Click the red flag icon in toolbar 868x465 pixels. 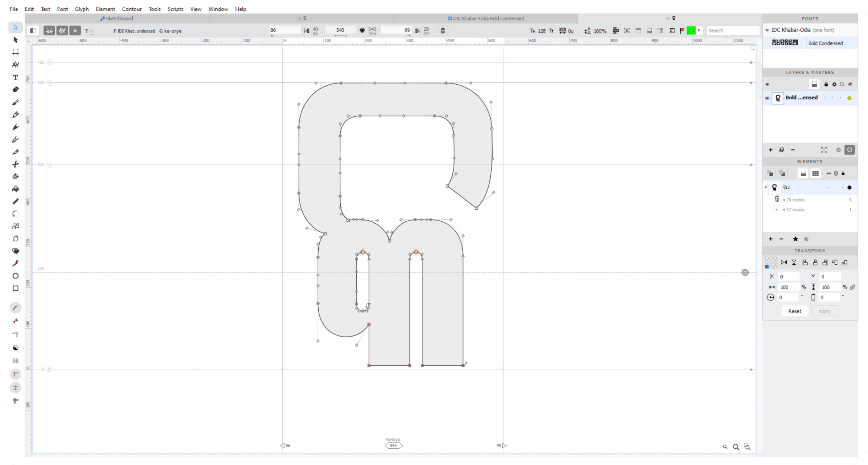tap(682, 31)
